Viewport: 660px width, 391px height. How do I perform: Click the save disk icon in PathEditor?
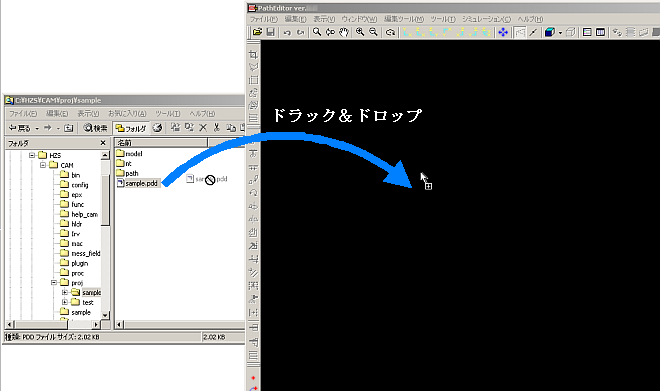coord(271,32)
